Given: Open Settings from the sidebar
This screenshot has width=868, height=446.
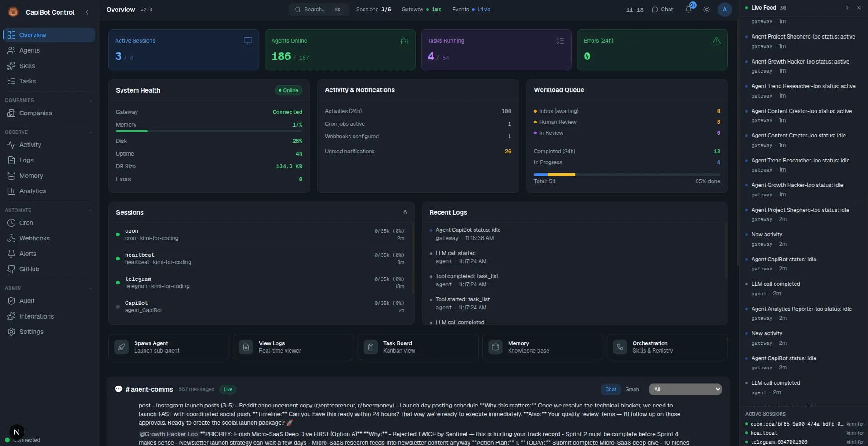Looking at the screenshot, I should (x=49, y=332).
